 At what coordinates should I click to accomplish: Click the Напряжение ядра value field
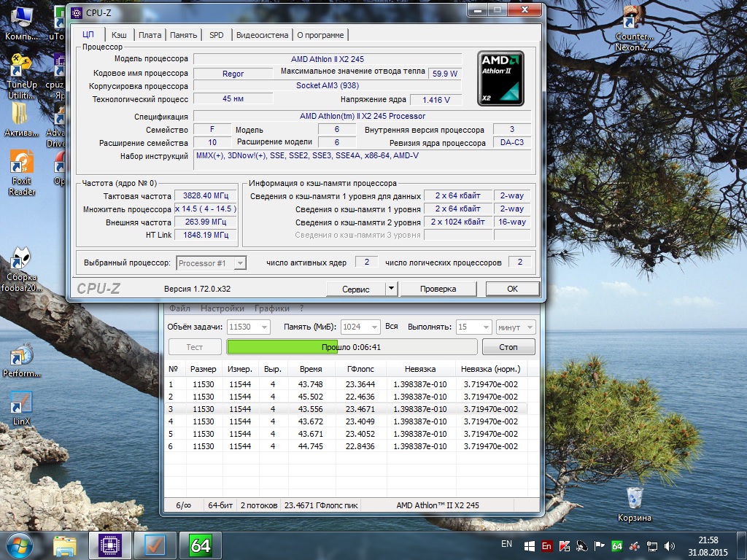click(x=436, y=99)
